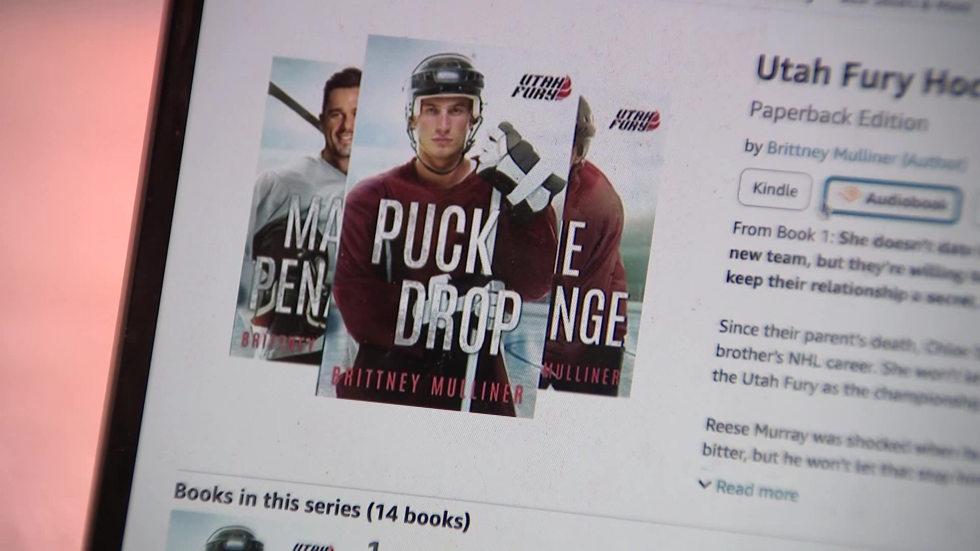Screen dimensions: 980x551
Task: Open the Puck Drop book cover
Action: point(444,224)
